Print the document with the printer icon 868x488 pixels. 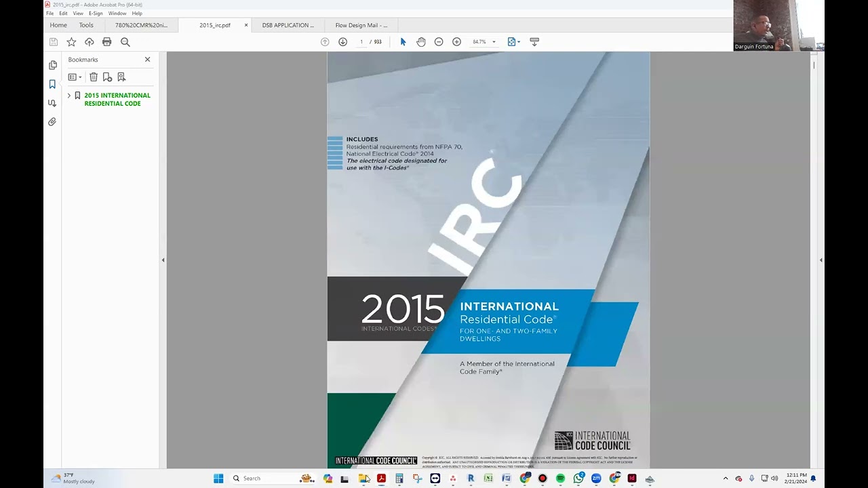pyautogui.click(x=106, y=42)
